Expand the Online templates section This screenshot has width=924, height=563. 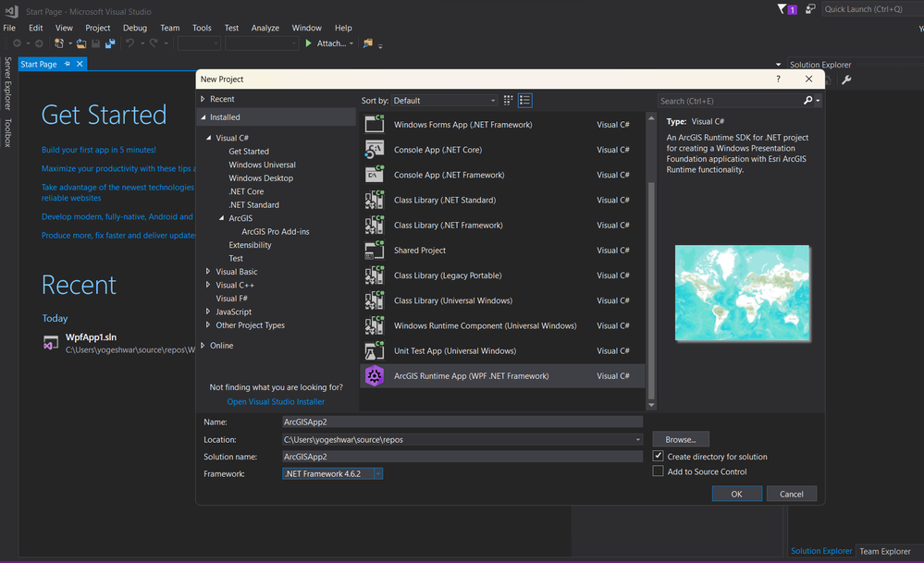point(203,346)
